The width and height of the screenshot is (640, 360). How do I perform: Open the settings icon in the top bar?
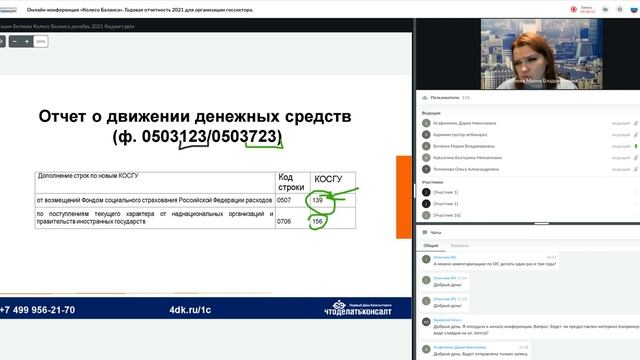(620, 9)
